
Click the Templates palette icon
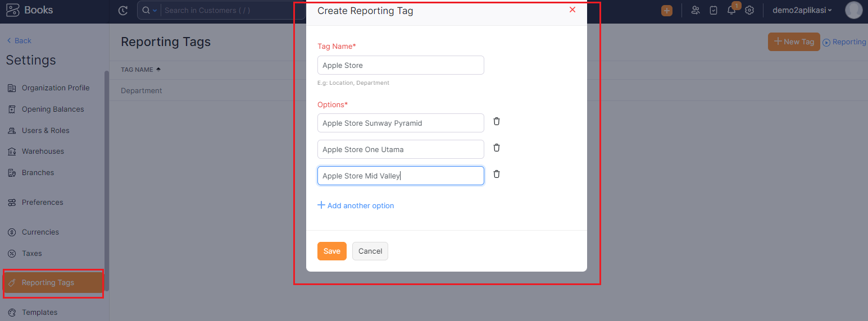[x=12, y=313]
